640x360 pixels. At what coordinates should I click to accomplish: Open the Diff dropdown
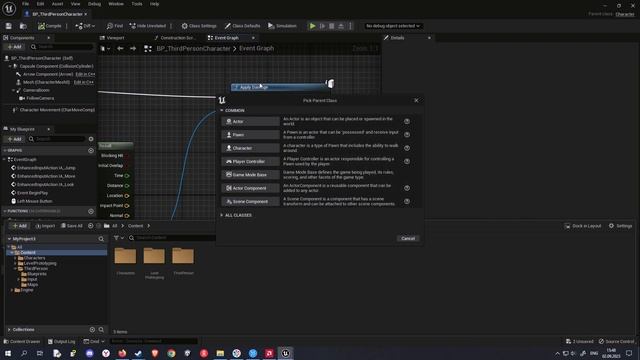(x=85, y=26)
